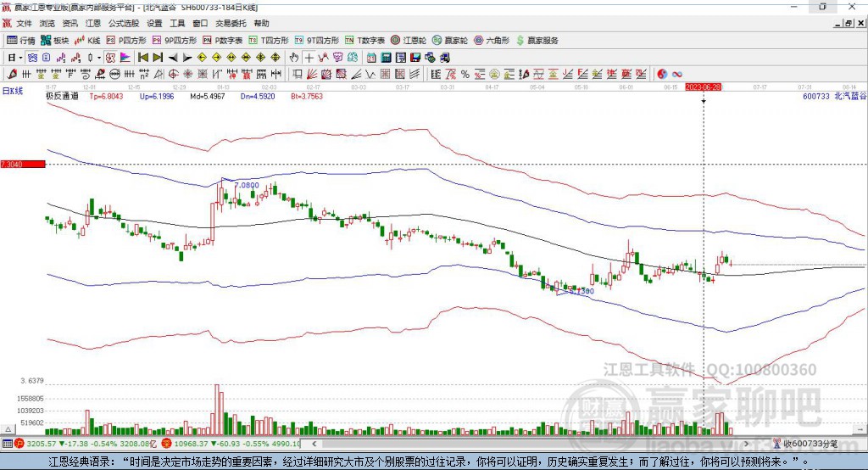
Task: Click the 收600733分笔 status entry
Action: [x=805, y=444]
